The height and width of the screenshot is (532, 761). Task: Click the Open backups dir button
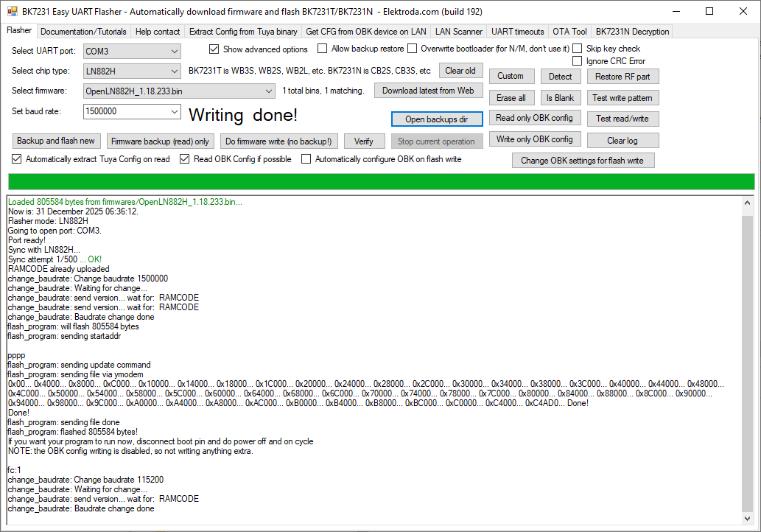pyautogui.click(x=437, y=119)
